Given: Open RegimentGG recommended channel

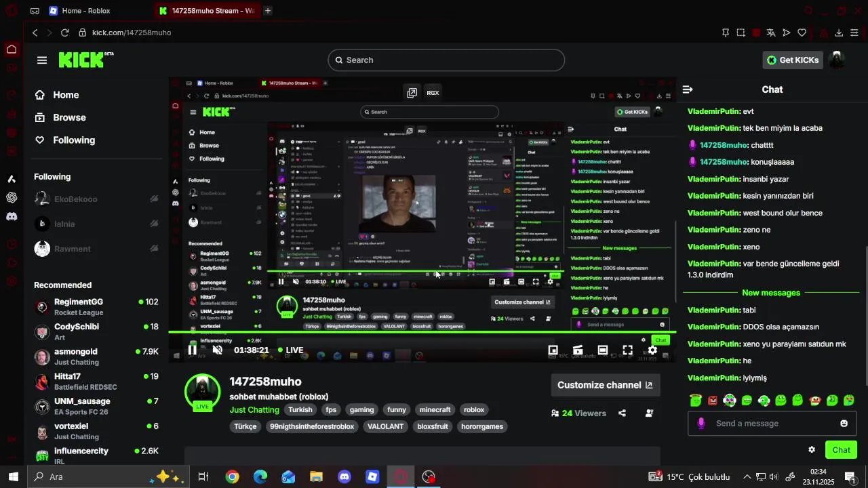Looking at the screenshot, I should [96, 307].
